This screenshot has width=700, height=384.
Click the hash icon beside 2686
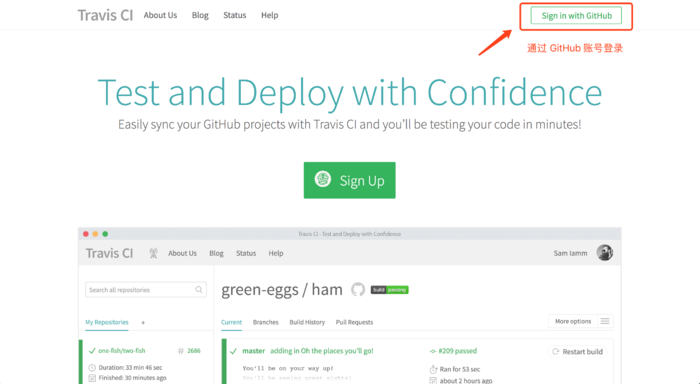[181, 351]
